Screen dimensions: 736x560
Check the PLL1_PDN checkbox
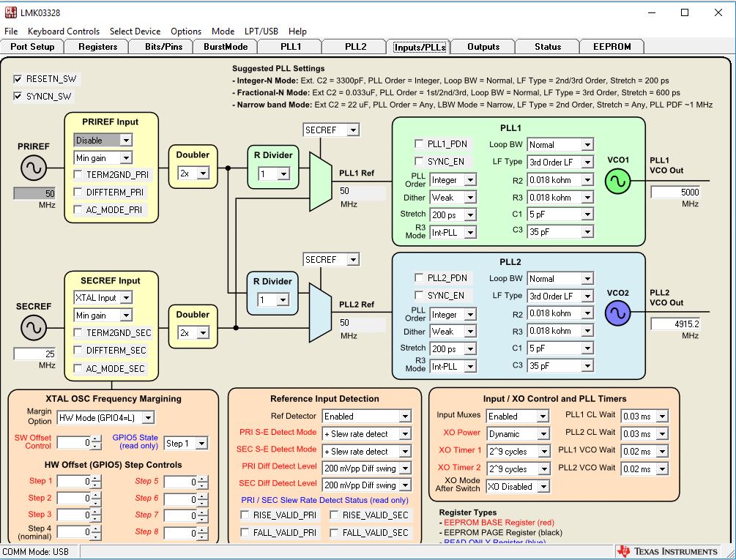coord(419,143)
